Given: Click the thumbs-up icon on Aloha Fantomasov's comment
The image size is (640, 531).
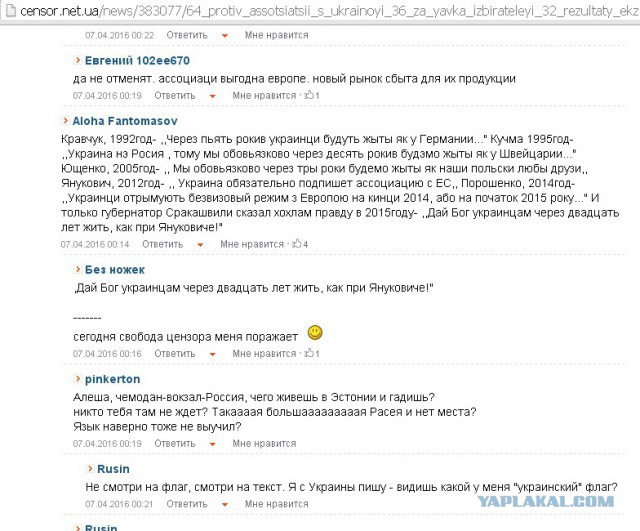Looking at the screenshot, I should coord(297,244).
